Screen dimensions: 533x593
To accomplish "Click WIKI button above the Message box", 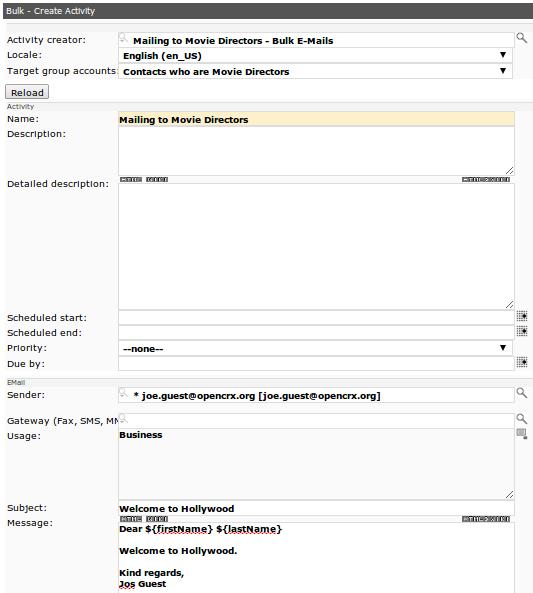I will [x=157, y=519].
